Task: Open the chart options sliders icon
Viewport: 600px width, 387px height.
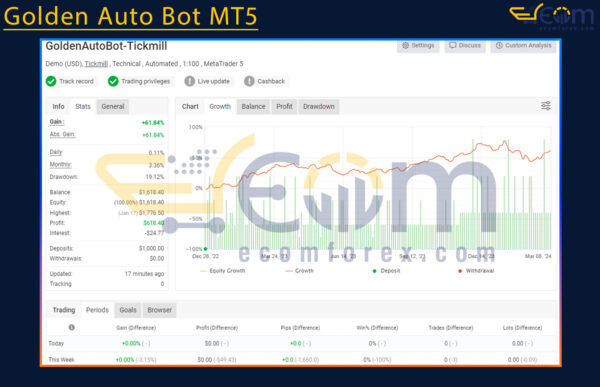Action: tap(546, 106)
